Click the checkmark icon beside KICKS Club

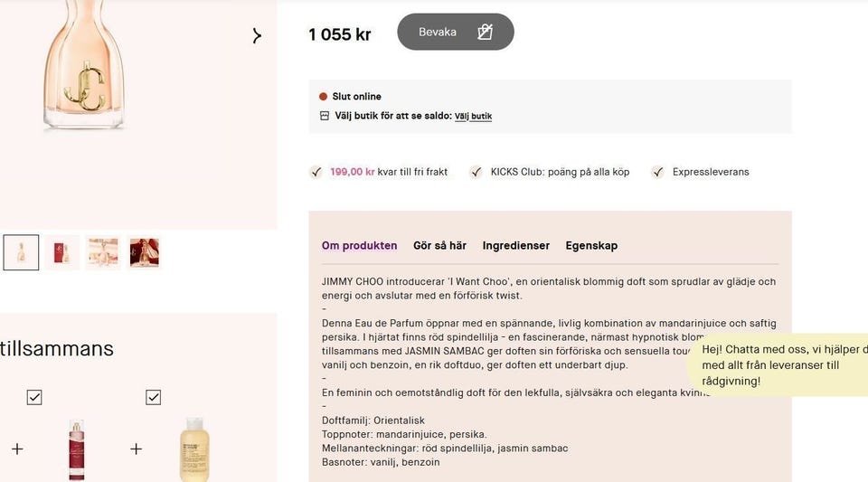(476, 172)
